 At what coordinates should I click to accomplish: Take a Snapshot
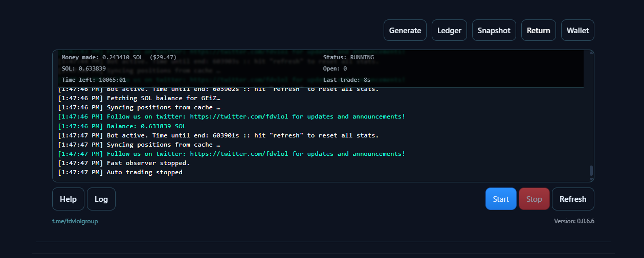point(494,30)
